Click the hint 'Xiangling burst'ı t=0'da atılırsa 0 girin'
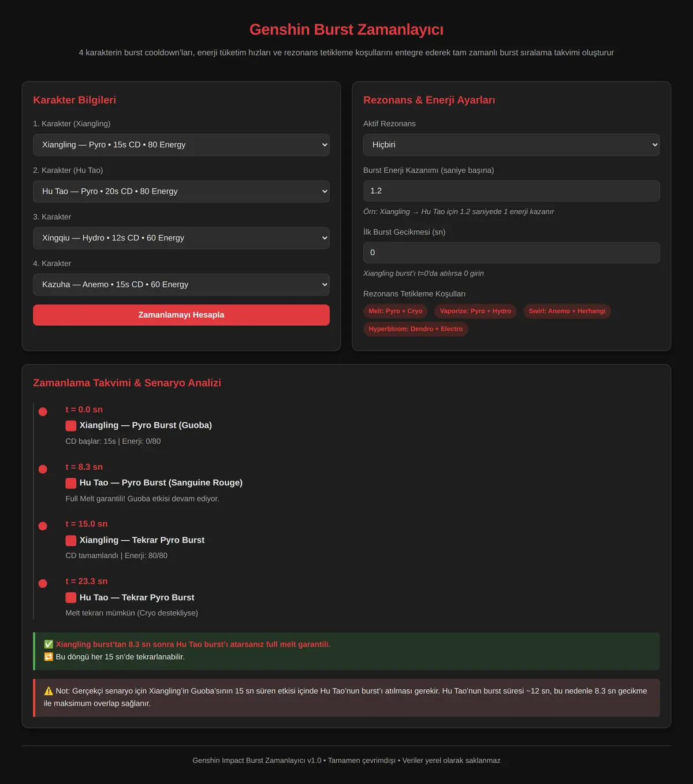 (x=423, y=273)
